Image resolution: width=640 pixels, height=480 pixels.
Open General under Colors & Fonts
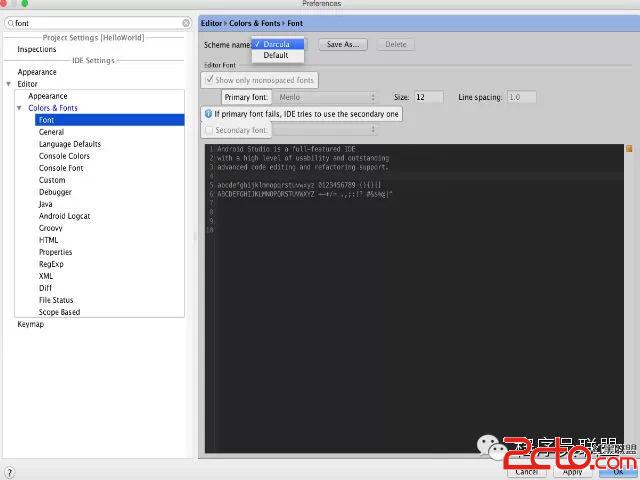click(x=51, y=132)
